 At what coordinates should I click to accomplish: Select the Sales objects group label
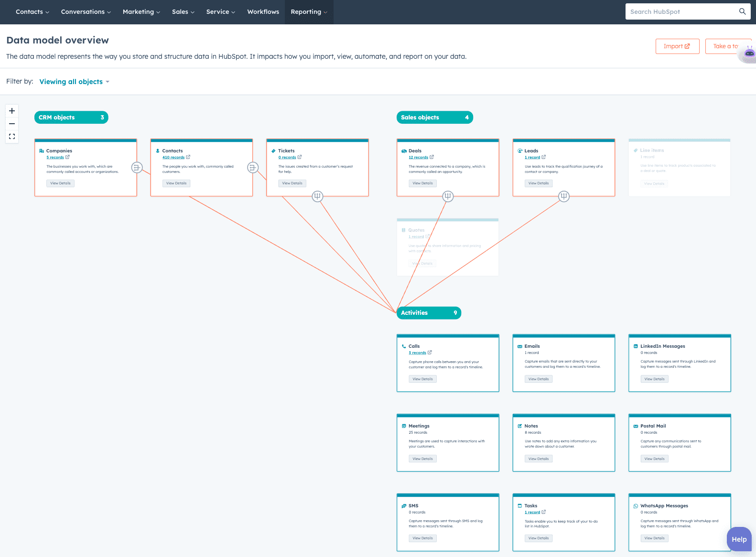435,118
